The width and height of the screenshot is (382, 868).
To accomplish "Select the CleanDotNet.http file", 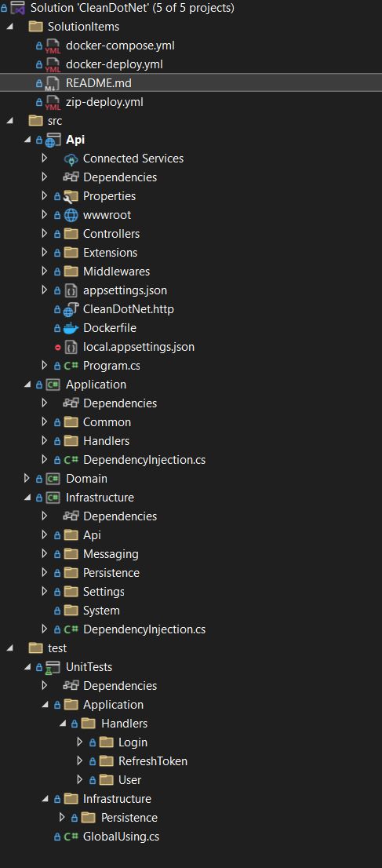I will 129,309.
